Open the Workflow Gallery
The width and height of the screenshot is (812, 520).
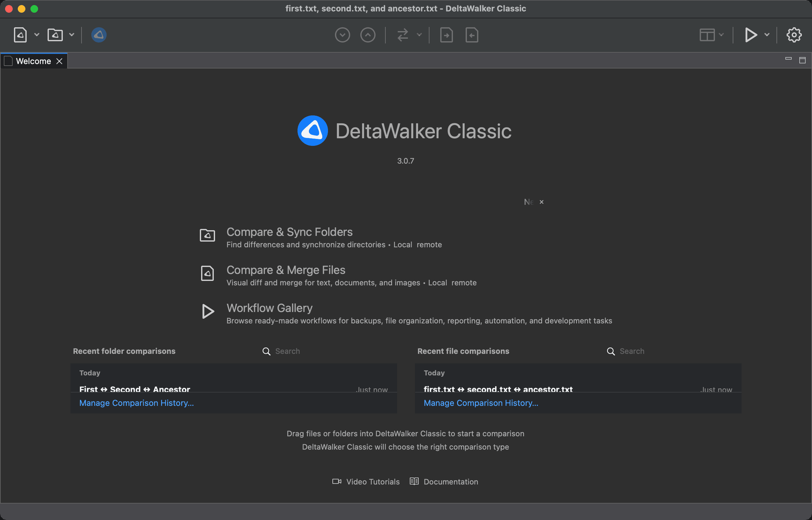(x=270, y=308)
